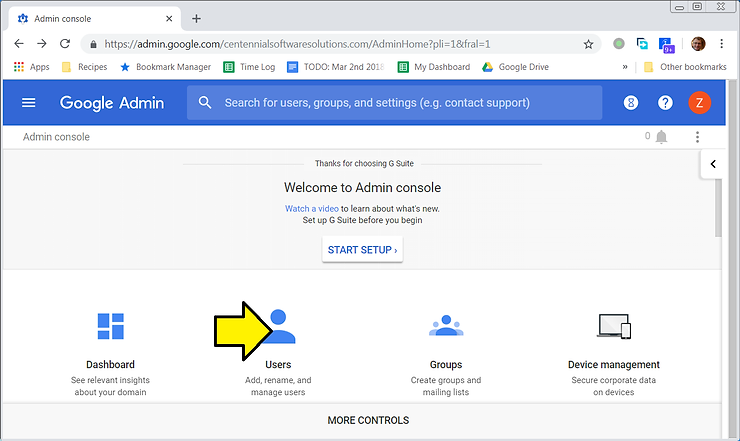
Task: Click 'Welcome to Admin console' heading
Action: point(362,187)
